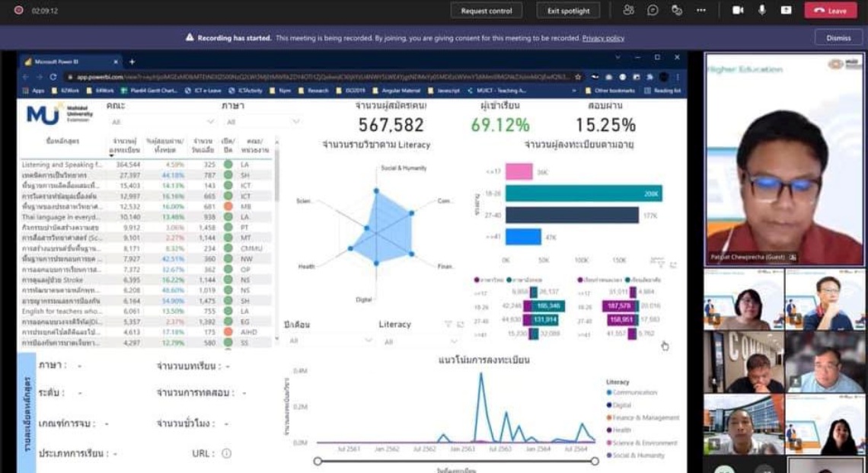This screenshot has height=473, width=868.
Task: Click the left handle of date range slider
Action: coord(318,461)
